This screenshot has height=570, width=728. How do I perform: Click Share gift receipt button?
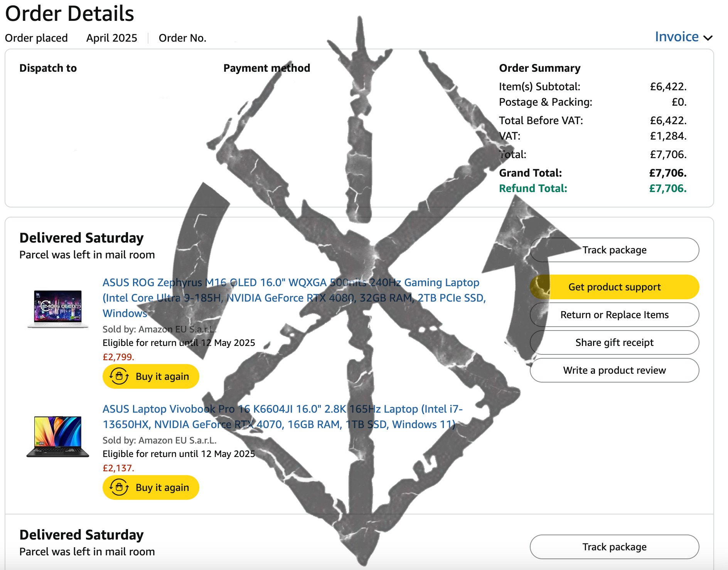coord(614,342)
